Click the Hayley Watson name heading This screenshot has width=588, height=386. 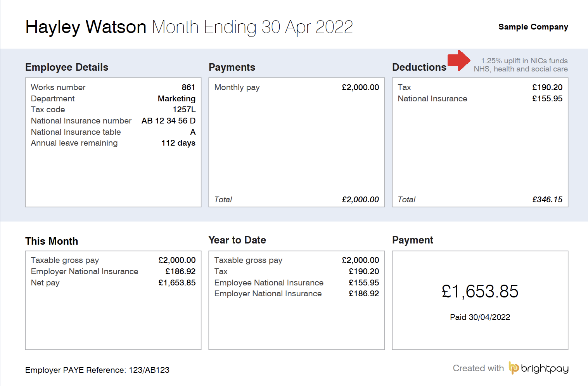[86, 27]
